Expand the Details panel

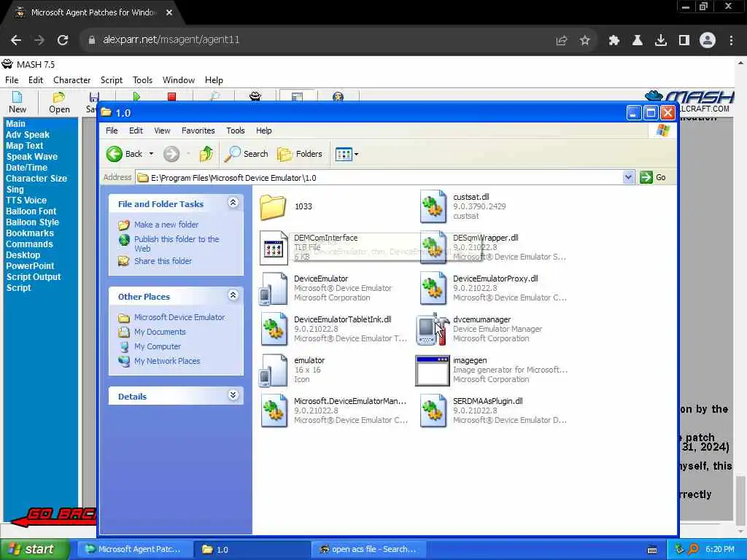(233, 395)
